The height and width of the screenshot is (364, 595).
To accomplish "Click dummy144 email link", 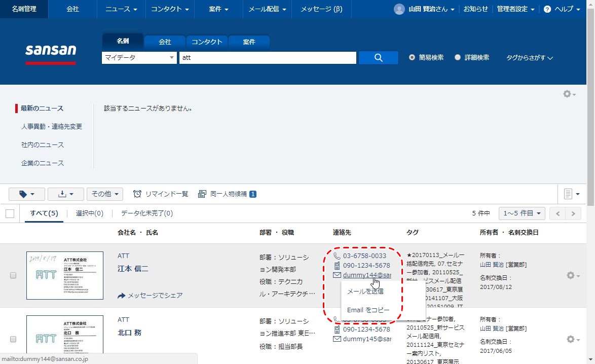I will (367, 275).
